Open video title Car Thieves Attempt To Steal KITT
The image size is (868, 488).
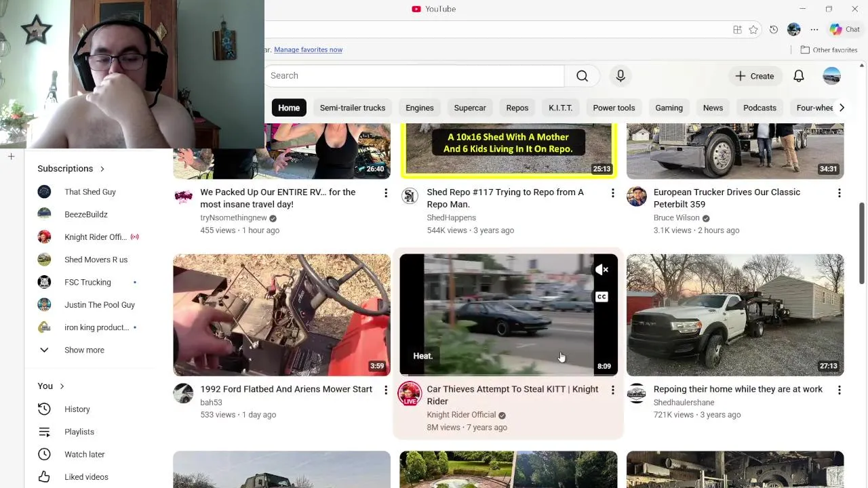pyautogui.click(x=512, y=395)
